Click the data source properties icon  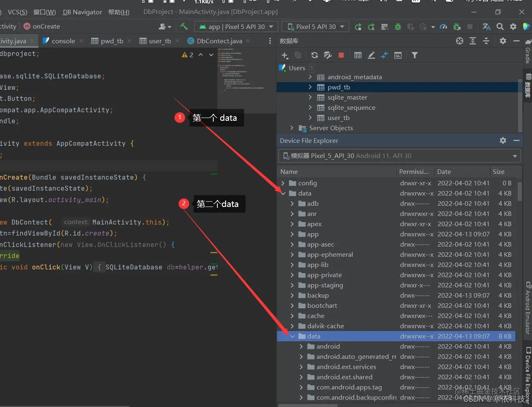click(x=328, y=55)
